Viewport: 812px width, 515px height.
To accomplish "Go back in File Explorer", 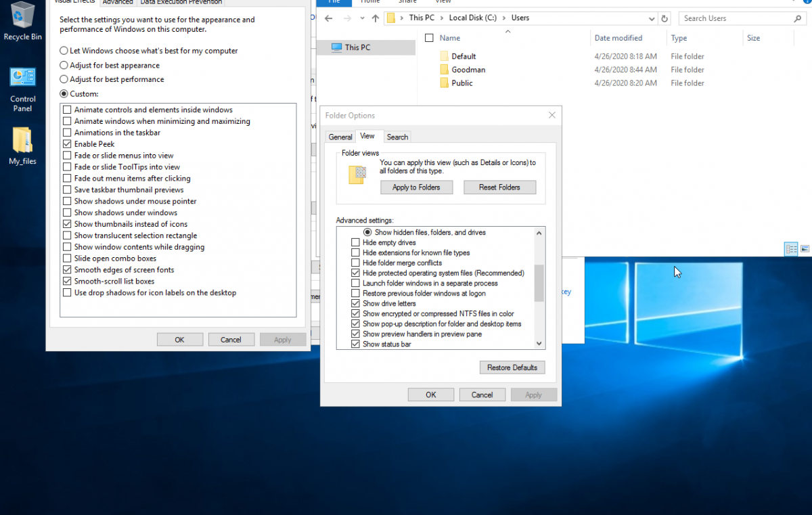I will (329, 19).
